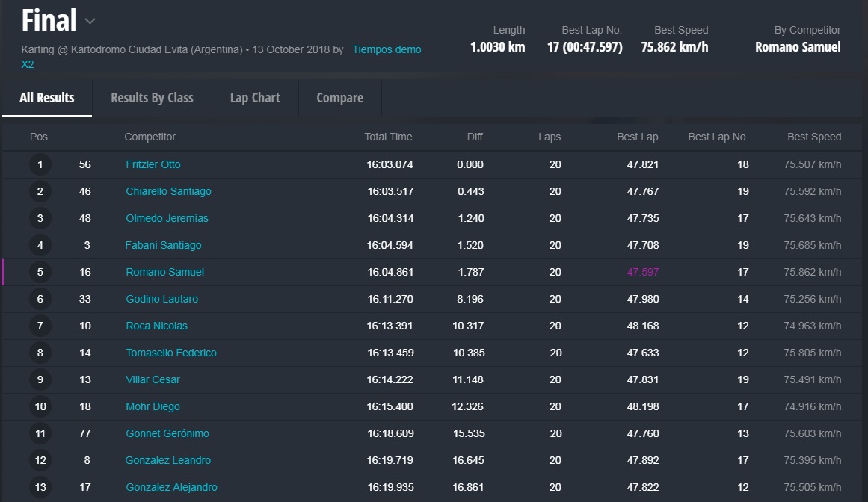868x502 pixels.
Task: Open competitor Fritzler Otto's profile
Action: pos(153,164)
